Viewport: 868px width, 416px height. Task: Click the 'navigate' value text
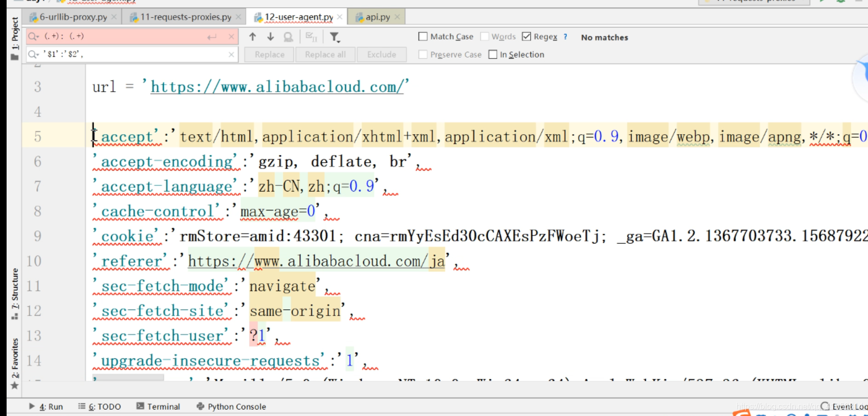(282, 286)
